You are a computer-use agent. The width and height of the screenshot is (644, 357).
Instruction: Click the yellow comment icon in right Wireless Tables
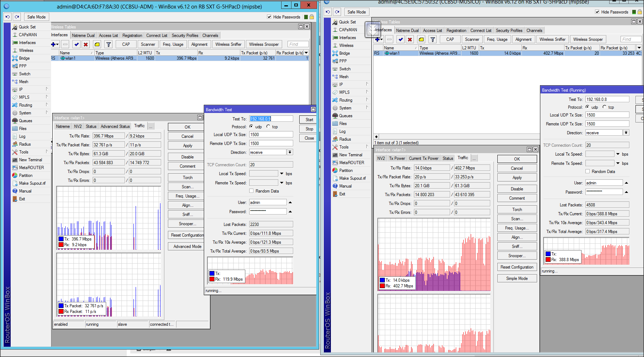click(x=421, y=39)
